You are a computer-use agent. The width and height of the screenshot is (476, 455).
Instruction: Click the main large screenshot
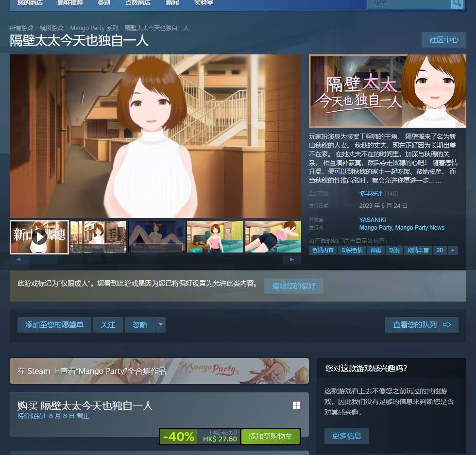[x=155, y=136]
